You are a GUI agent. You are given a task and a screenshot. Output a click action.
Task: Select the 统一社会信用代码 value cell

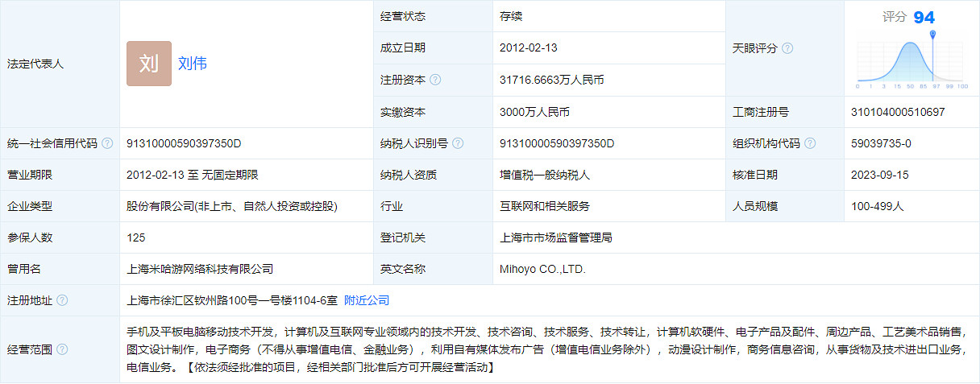coord(185,143)
